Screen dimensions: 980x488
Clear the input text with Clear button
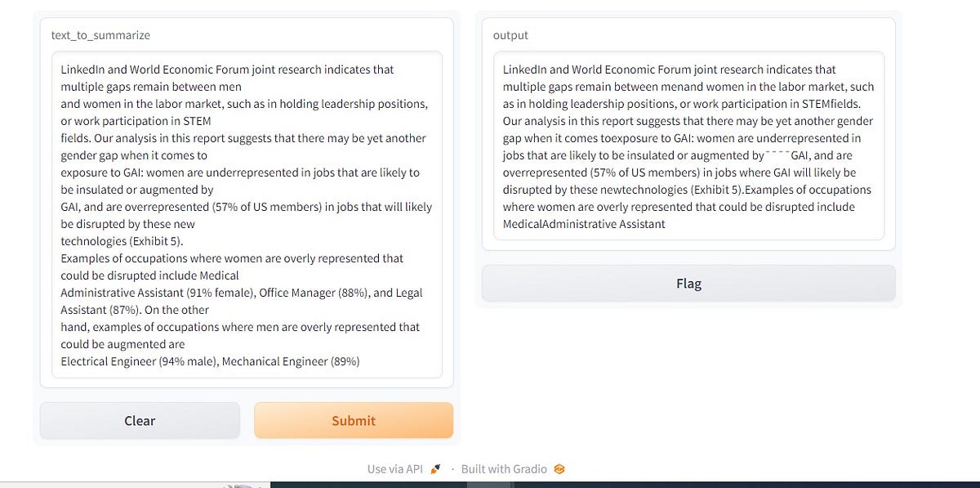point(139,420)
